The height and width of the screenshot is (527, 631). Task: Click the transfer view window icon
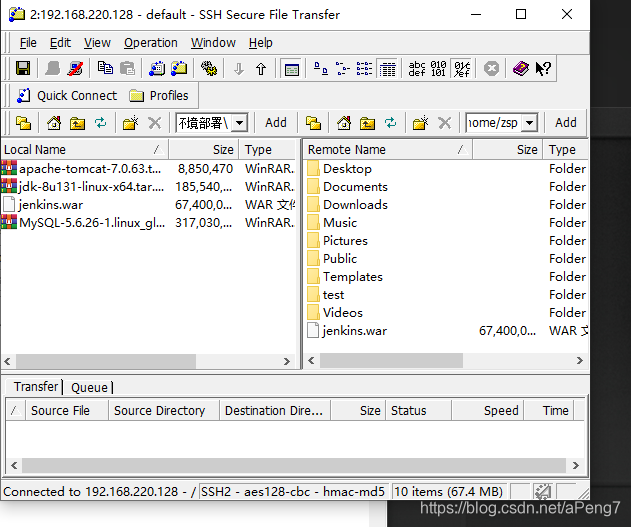pos(292,69)
